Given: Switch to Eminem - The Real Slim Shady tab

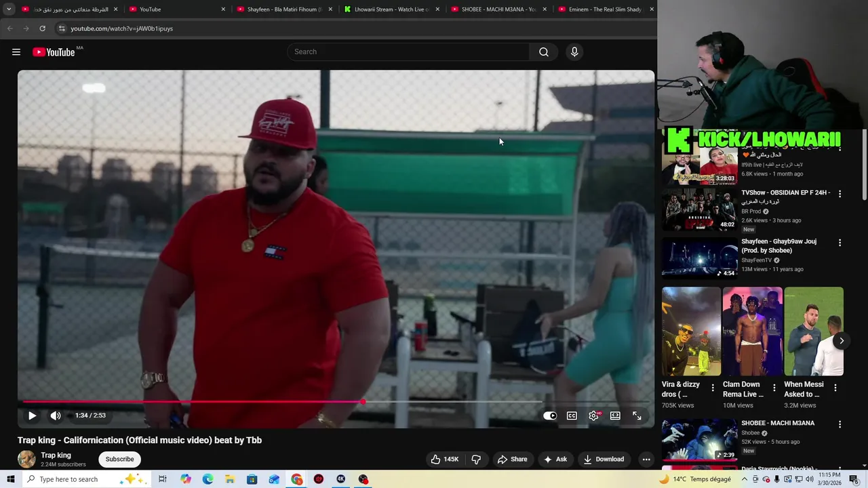Looking at the screenshot, I should [606, 9].
